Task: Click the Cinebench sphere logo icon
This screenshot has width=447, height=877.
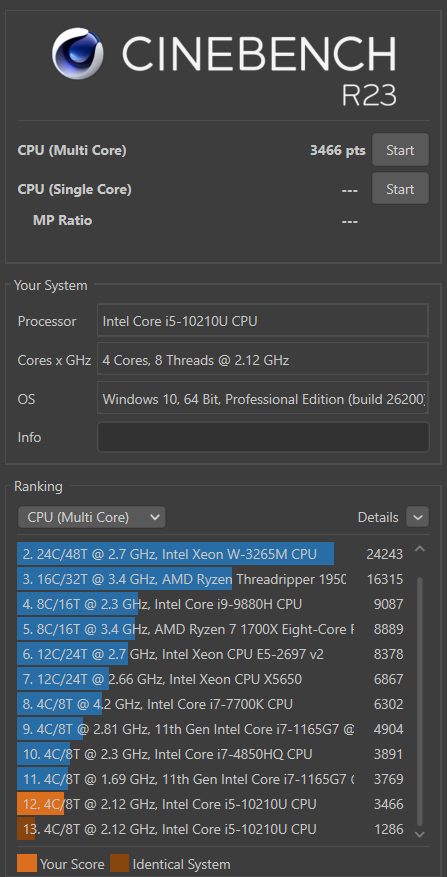Action: 78,54
